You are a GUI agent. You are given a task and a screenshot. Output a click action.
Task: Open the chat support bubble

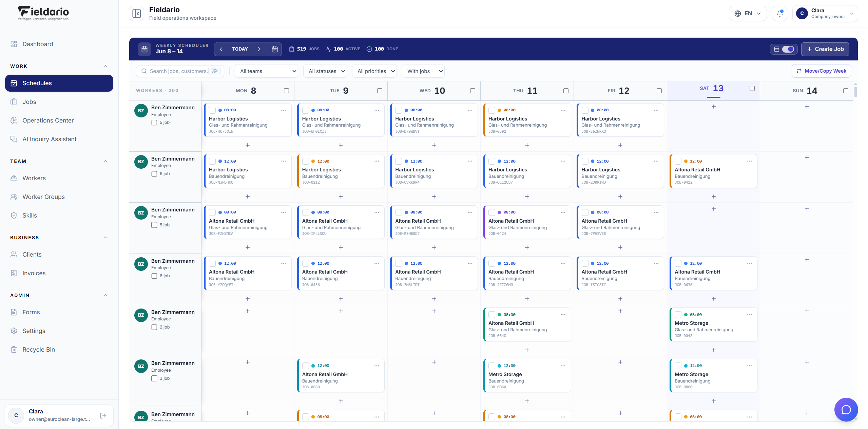(x=846, y=410)
